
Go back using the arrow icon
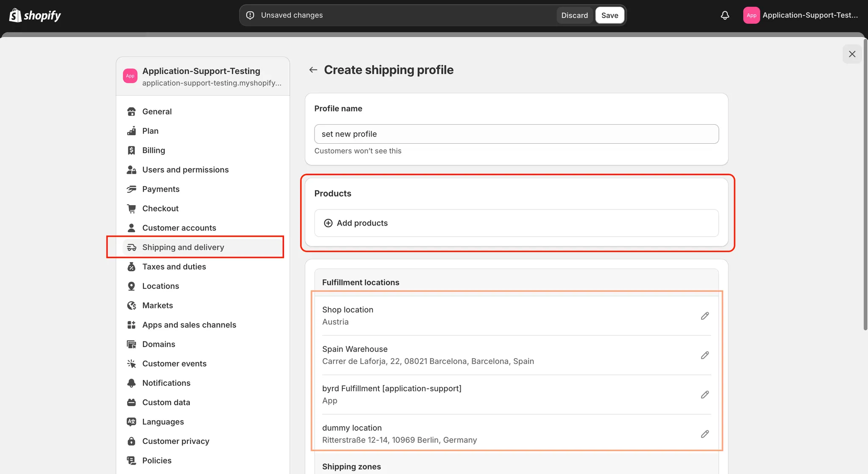coord(313,70)
